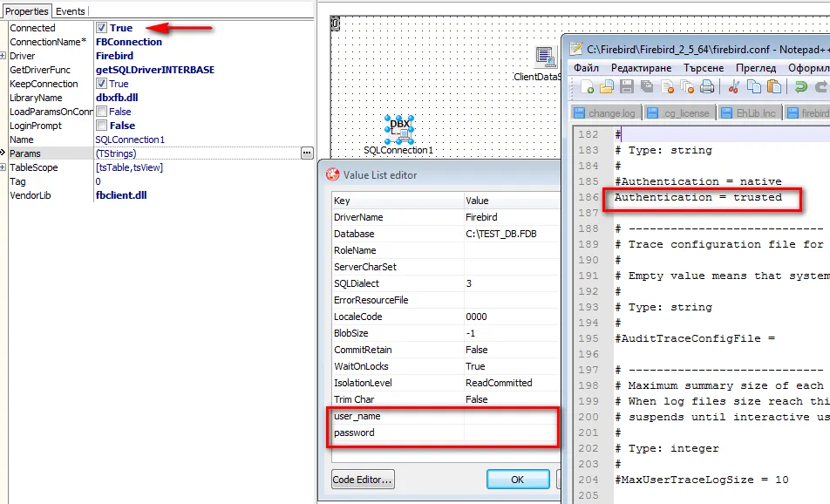This screenshot has height=504, width=830.
Task: Click the RoleName value cell
Action: coord(511,250)
